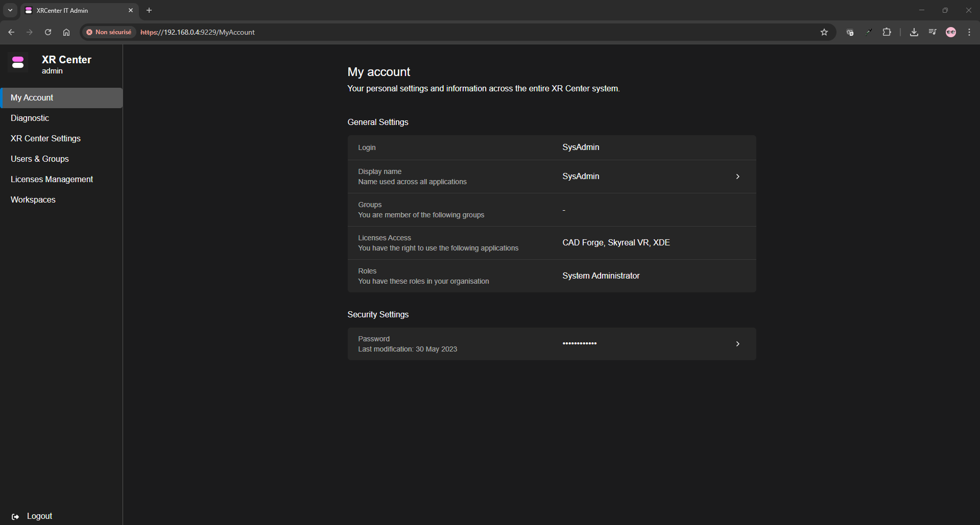Bookmark this page with the star icon

tap(824, 32)
